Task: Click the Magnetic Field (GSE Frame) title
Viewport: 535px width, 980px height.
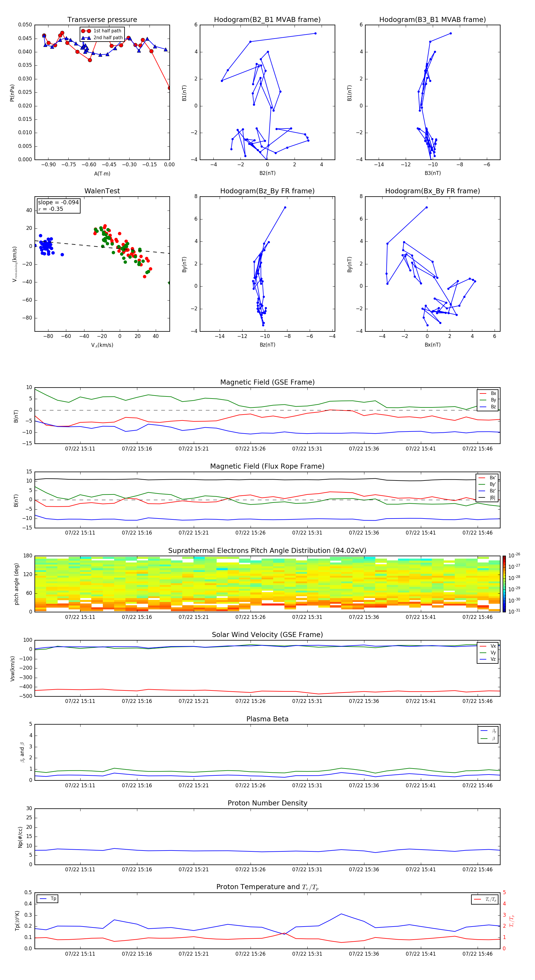Action: [x=267, y=382]
